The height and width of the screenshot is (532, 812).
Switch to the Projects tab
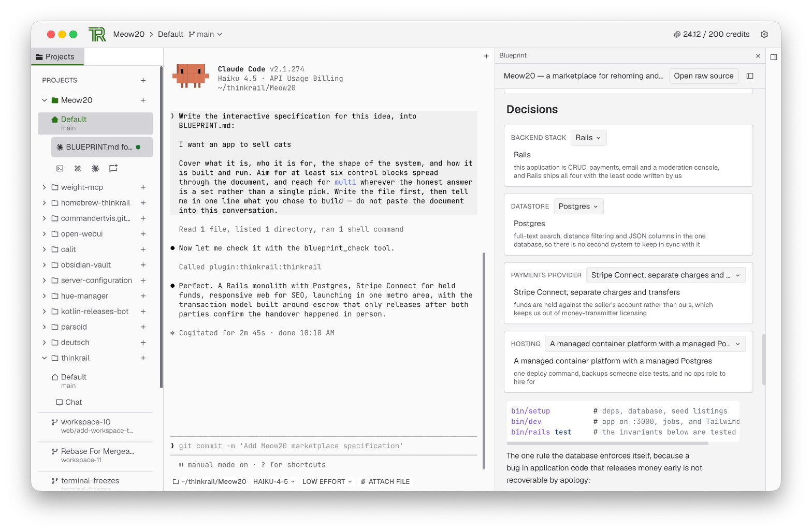[57, 57]
